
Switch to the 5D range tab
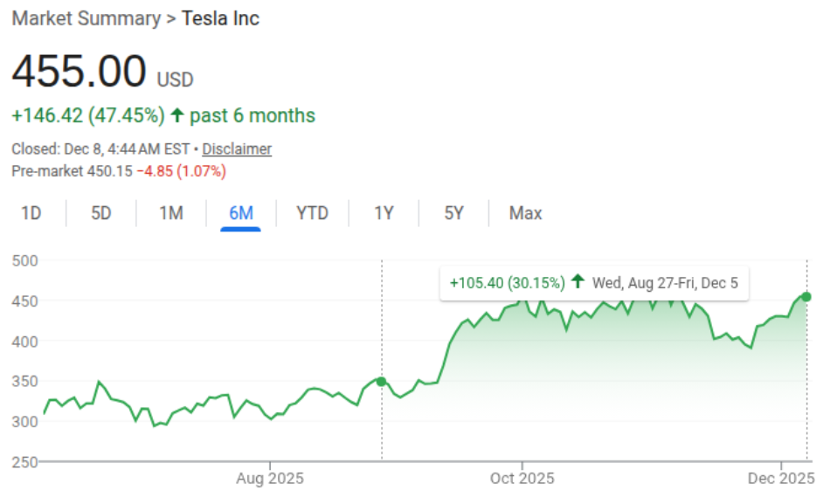point(101,213)
